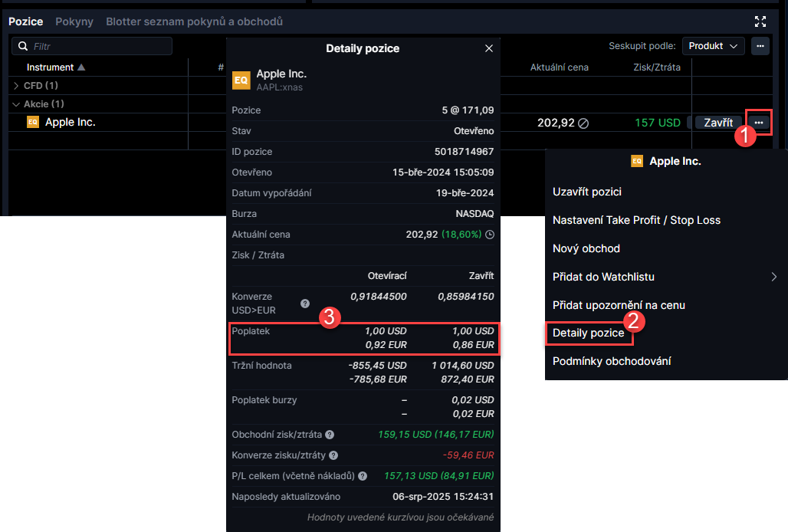Click the Poplatek burzy value 0,02 USD
Screen dimensions: 788x532
coord(473,400)
